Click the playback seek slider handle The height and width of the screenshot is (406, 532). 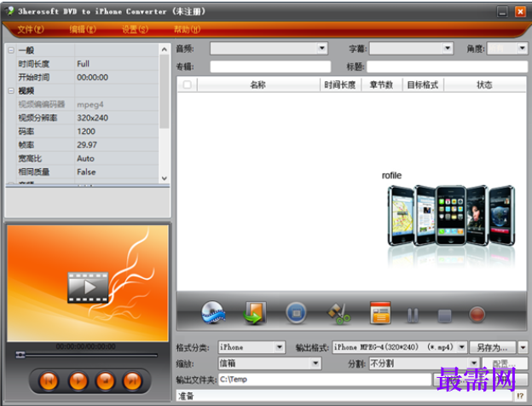pyautogui.click(x=20, y=355)
